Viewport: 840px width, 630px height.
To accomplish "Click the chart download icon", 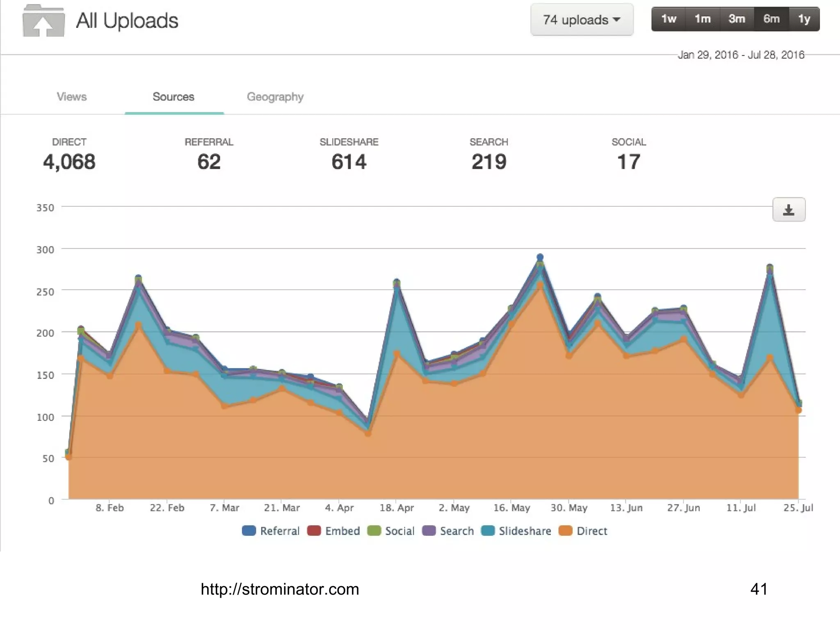I will pos(788,210).
